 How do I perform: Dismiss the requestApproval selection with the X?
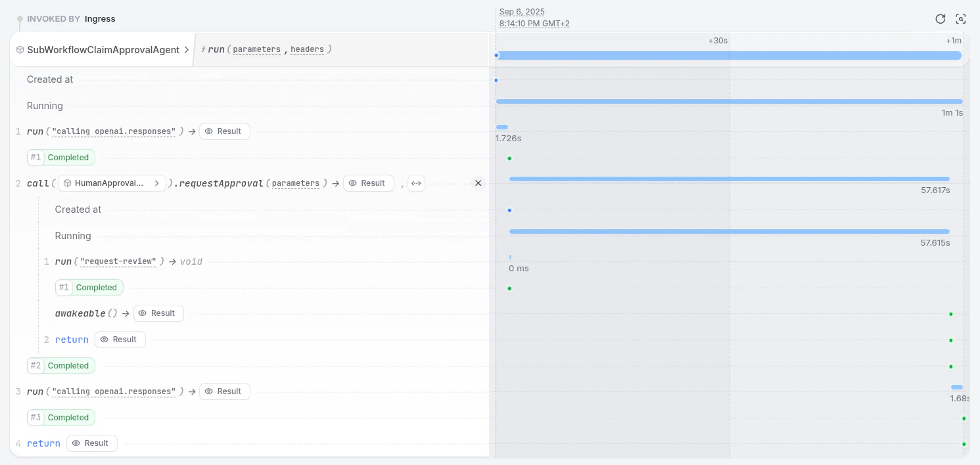(478, 183)
